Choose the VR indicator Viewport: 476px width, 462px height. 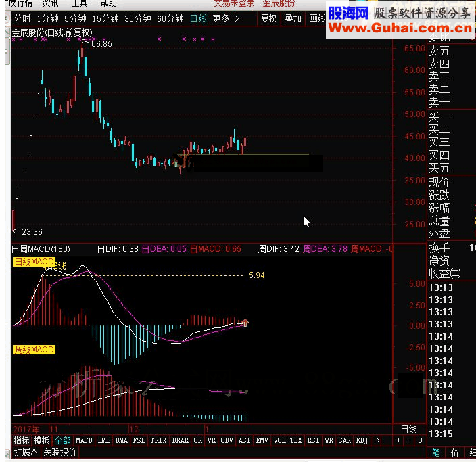(x=212, y=440)
